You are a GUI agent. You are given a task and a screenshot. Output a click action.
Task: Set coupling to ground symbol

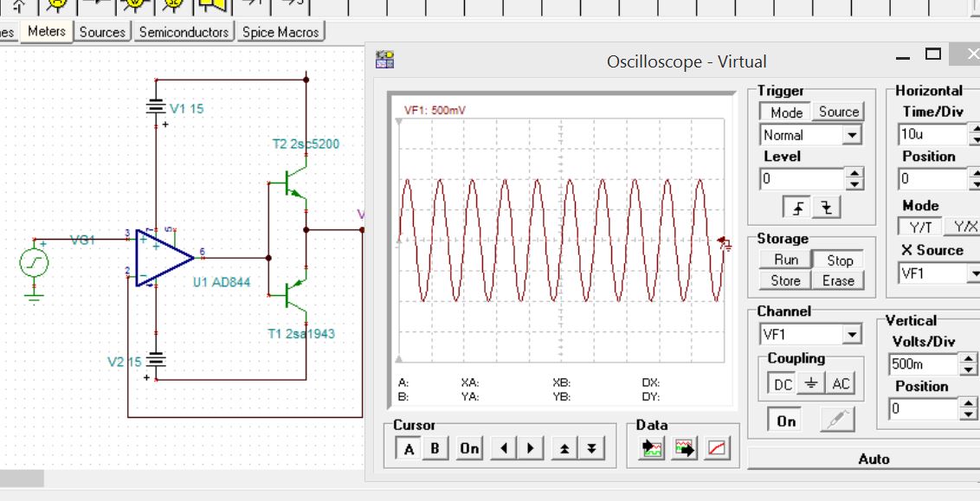810,384
